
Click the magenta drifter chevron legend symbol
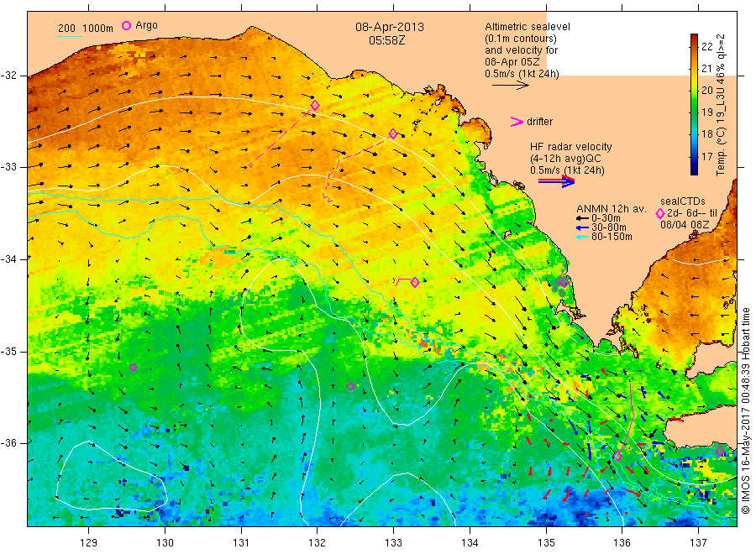pyautogui.click(x=517, y=122)
